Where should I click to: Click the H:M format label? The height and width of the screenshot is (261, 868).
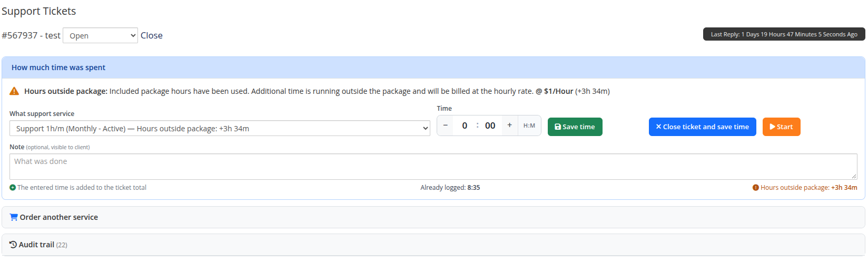coord(529,125)
